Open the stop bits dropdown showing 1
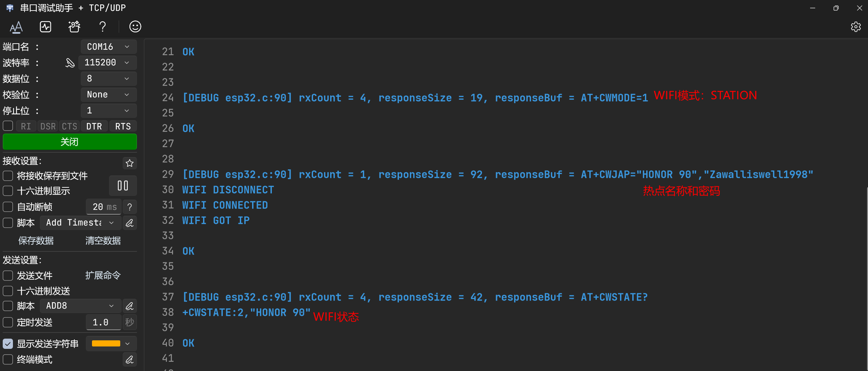This screenshot has height=371, width=868. click(x=109, y=111)
